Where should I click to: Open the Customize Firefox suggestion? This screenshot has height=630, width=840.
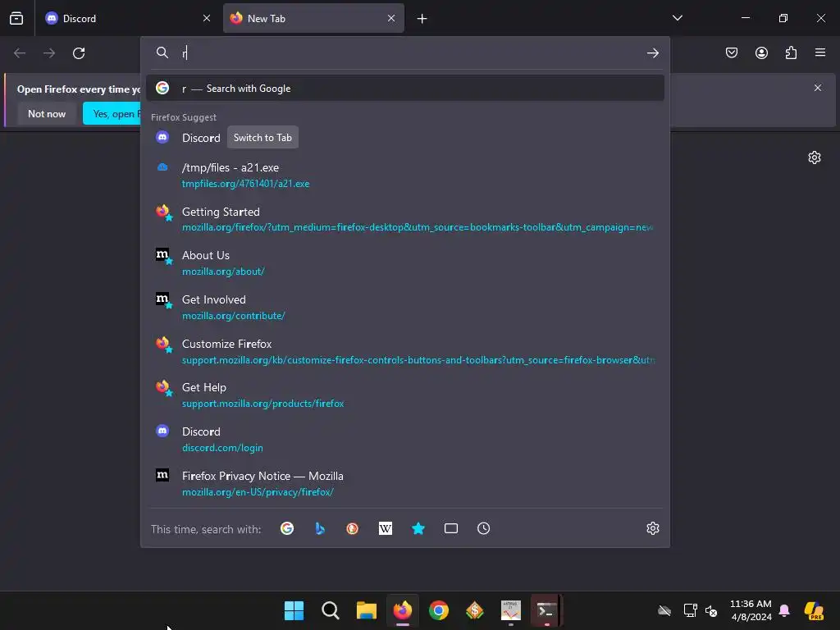point(405,351)
